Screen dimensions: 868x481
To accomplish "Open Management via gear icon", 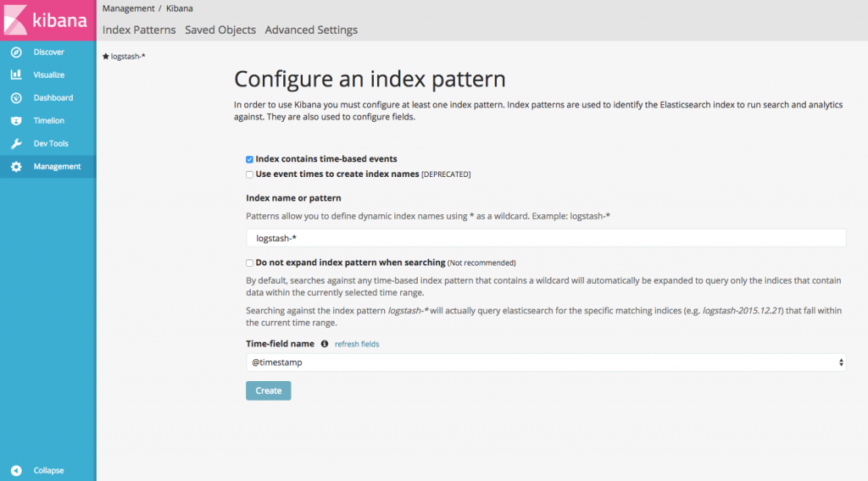I will (16, 167).
